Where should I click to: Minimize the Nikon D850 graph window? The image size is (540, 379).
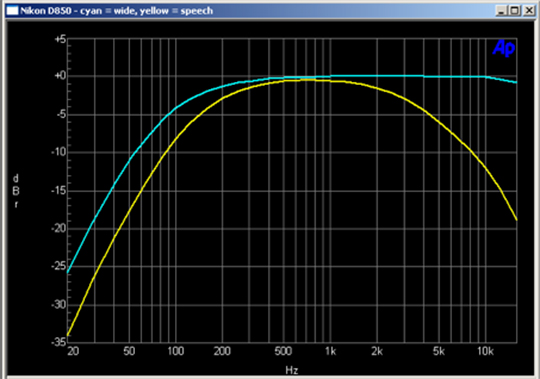click(x=501, y=11)
